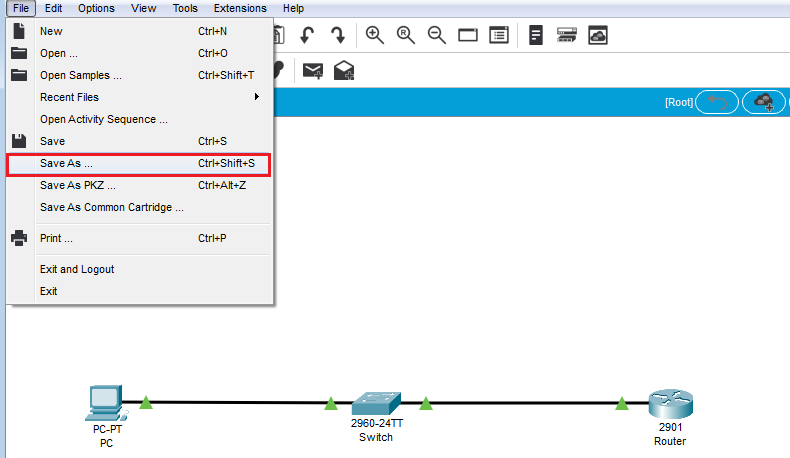Click the green link light next to the Router
This screenshot has height=458, width=790.
(x=622, y=404)
